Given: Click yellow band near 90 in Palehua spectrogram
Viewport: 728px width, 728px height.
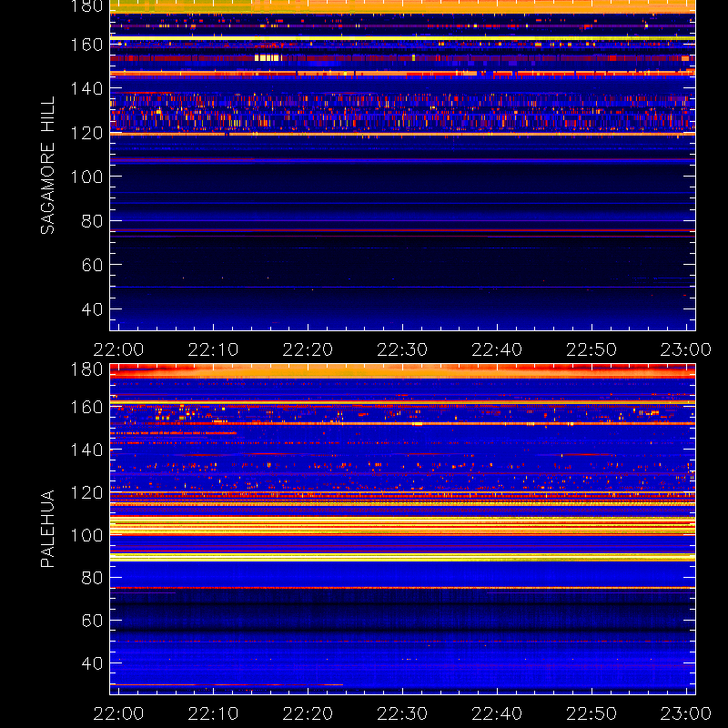Looking at the screenshot, I should click(x=402, y=558).
